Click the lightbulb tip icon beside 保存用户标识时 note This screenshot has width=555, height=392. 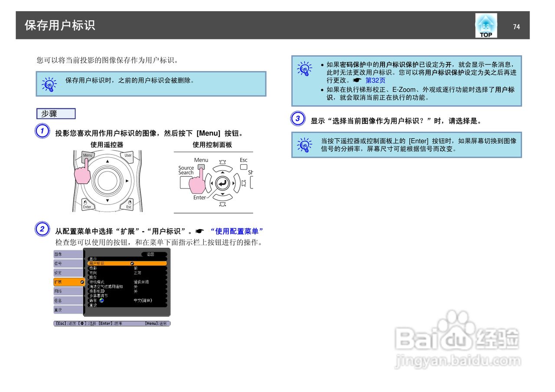[x=50, y=84]
